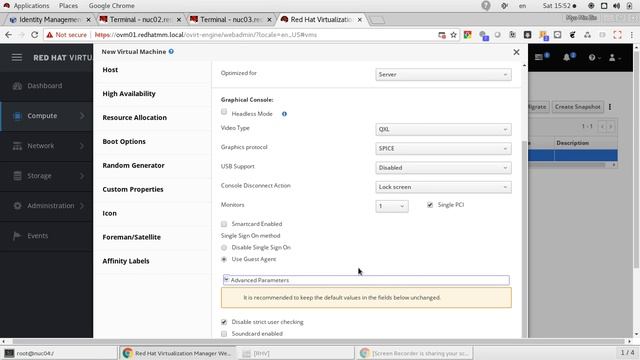Enable the Soundcard enabled checkbox
This screenshot has width=640, height=360.
(x=224, y=334)
